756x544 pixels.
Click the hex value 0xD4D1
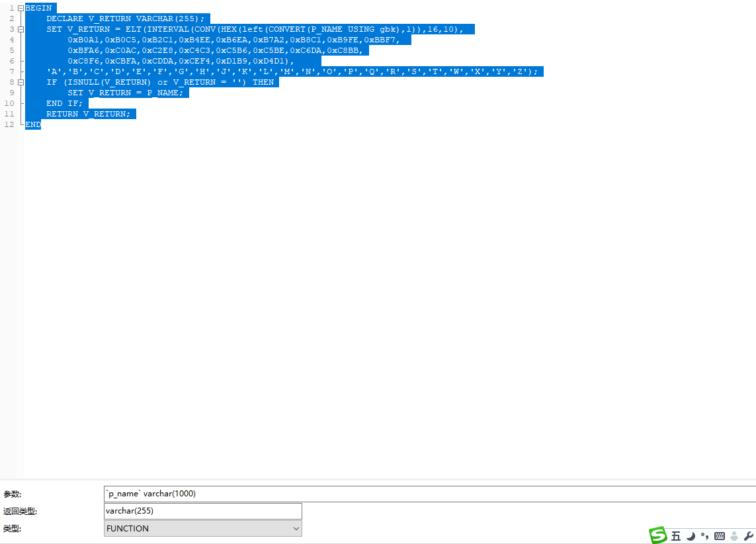(x=269, y=62)
